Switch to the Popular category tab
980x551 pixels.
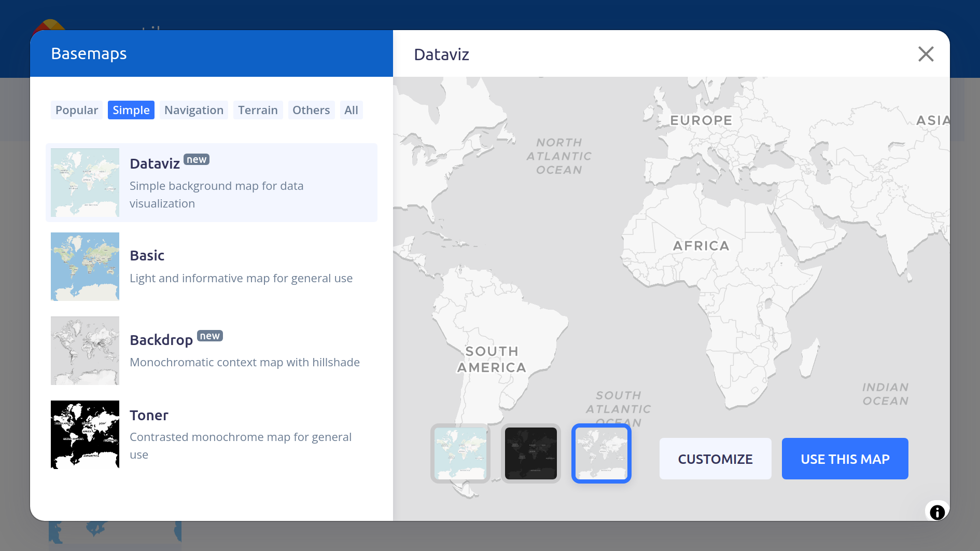click(x=77, y=110)
